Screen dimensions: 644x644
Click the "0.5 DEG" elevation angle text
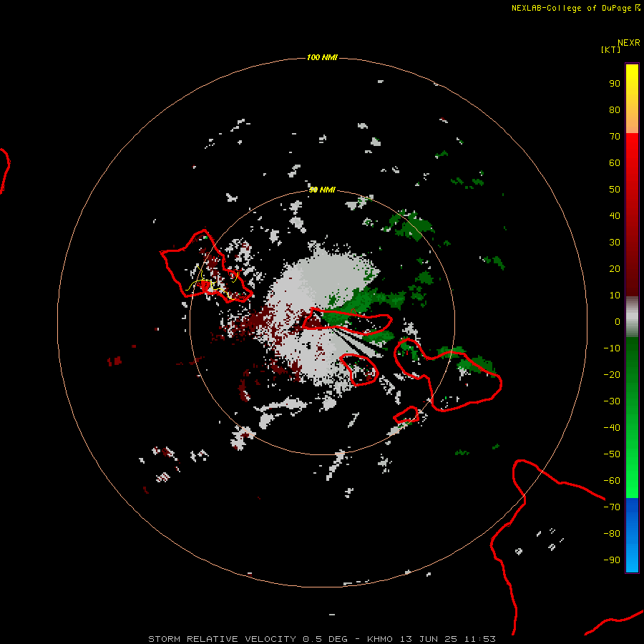[326, 639]
